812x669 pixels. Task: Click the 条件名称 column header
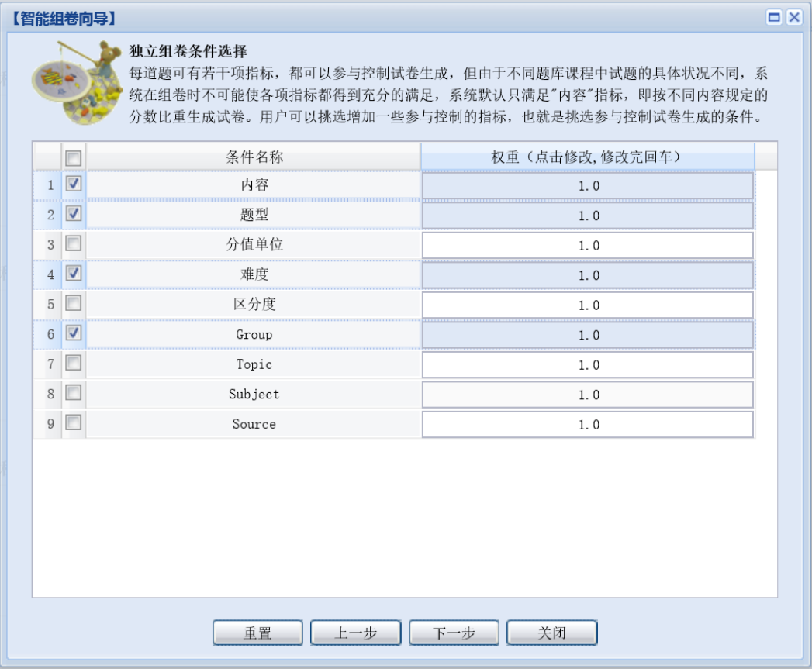[x=254, y=157]
